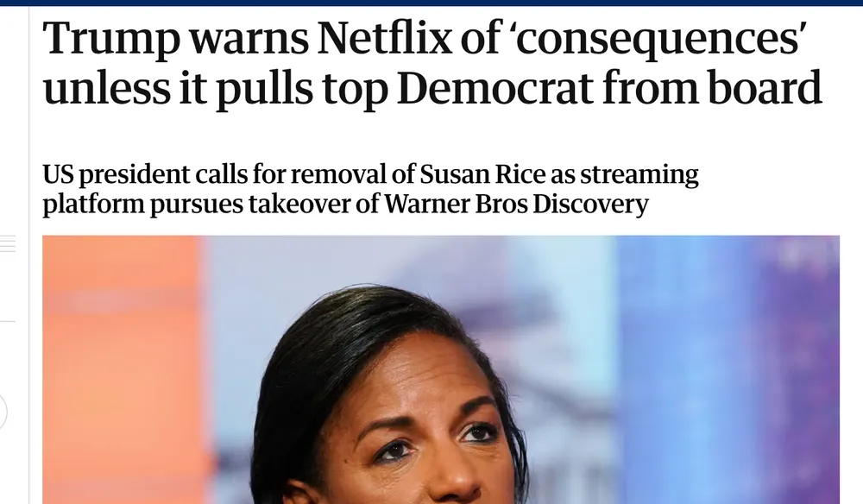This screenshot has width=863, height=504.
Task: Click the word 'consequences' in the headline
Action: point(657,41)
